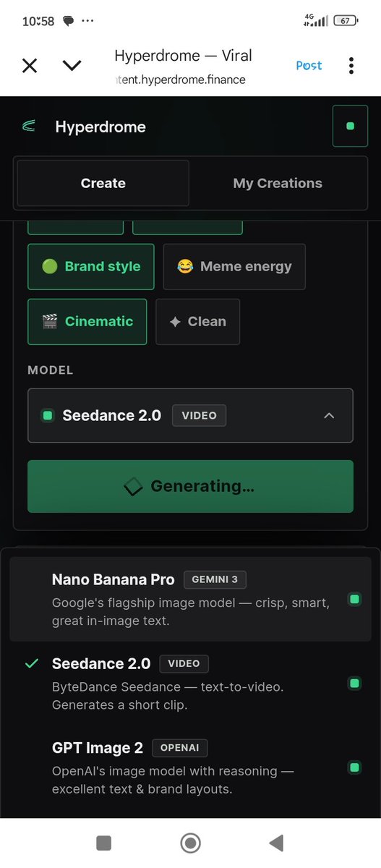Enable the Meme energy chip
This screenshot has height=868, width=381.
pos(234,266)
